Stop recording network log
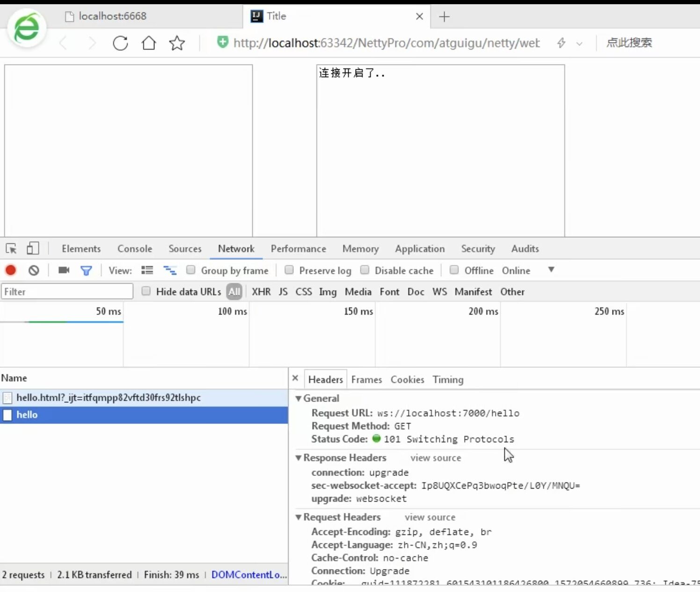Image resolution: width=700 pixels, height=592 pixels. pos(11,270)
